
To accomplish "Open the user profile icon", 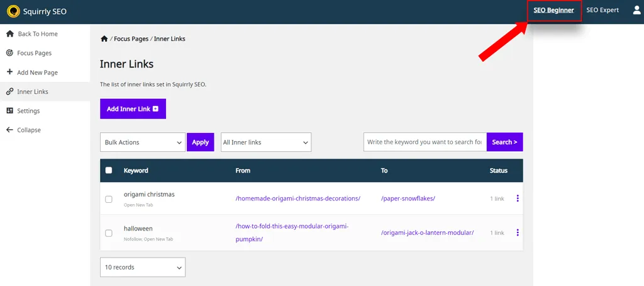I will [636, 10].
